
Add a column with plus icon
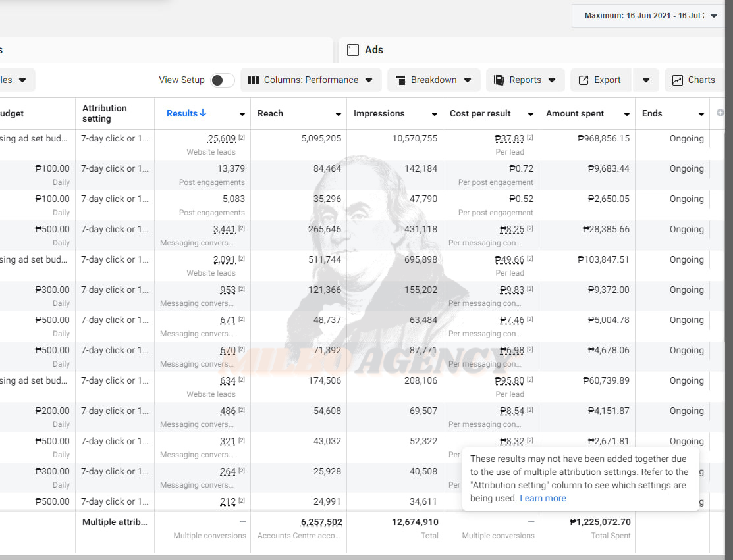coord(720,113)
